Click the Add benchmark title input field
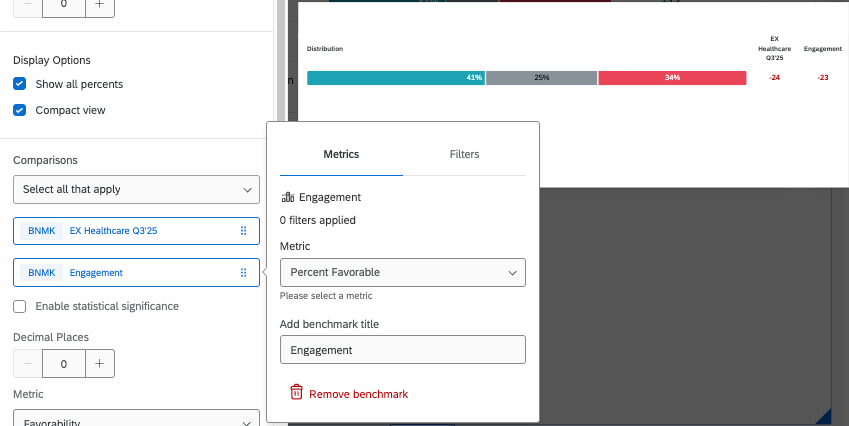Viewport: 849px width, 426px height. point(403,350)
